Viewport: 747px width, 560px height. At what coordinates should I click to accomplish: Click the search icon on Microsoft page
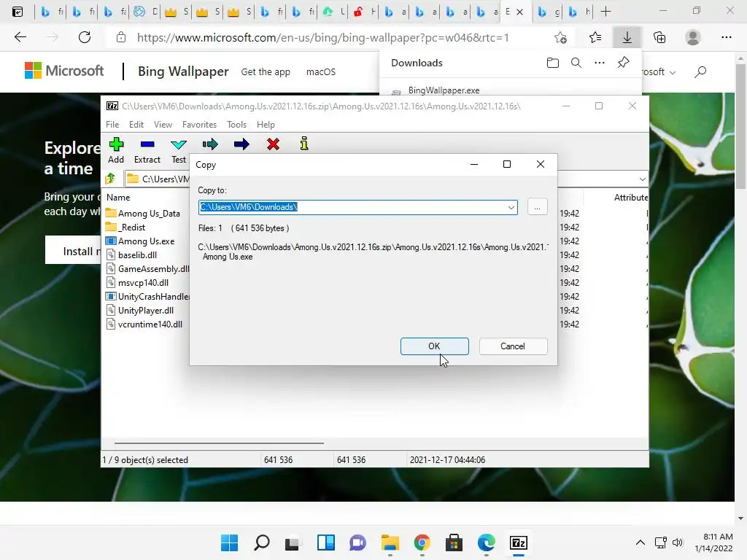700,72
